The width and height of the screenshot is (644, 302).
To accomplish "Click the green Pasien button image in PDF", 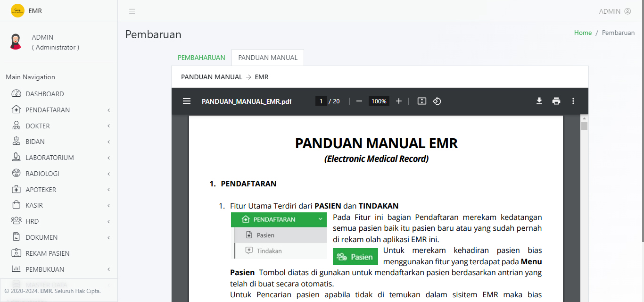I will pos(355,257).
